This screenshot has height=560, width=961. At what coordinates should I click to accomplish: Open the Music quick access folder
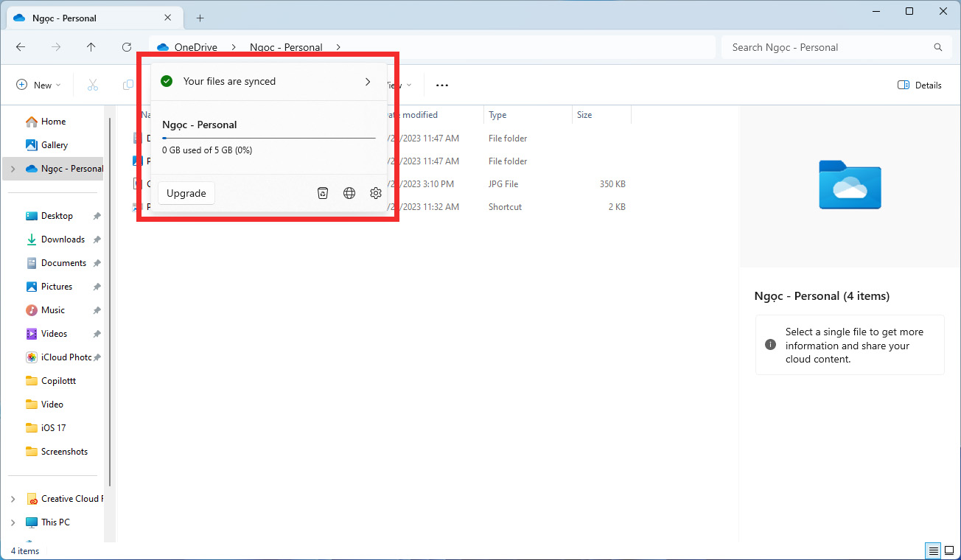pyautogui.click(x=53, y=310)
